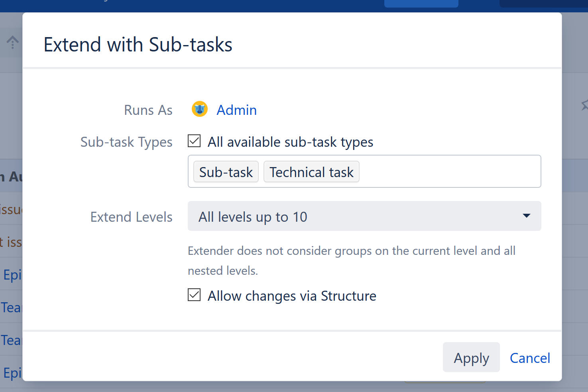
Task: Expand the Extend Levels selection list
Action: 364,216
